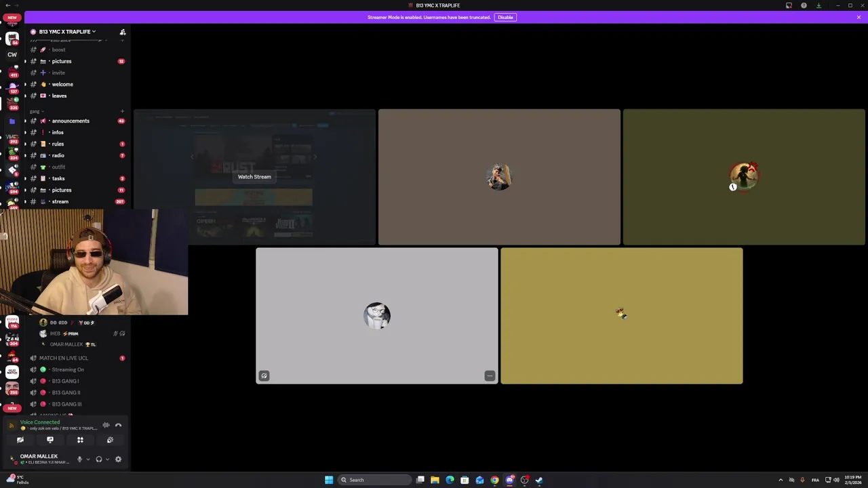Open File Explorer from the taskbar
Screen dimensions: 868x488
(x=435, y=480)
